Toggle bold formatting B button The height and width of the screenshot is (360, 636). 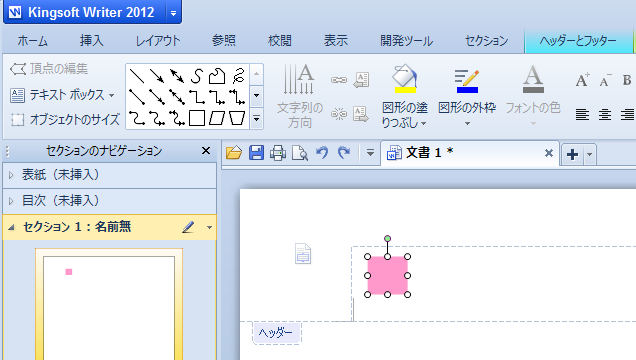[x=627, y=80]
